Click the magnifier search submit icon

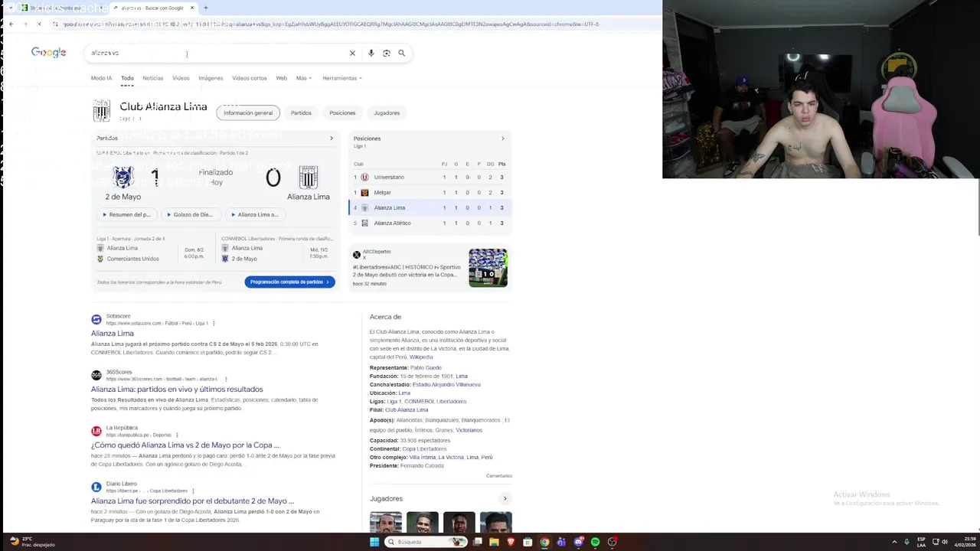401,53
